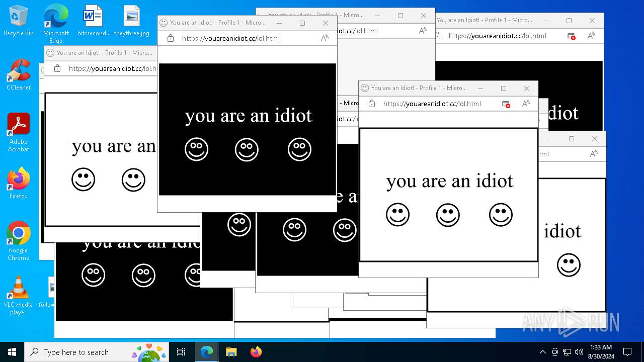Open Firefox from the taskbar
Image resolution: width=644 pixels, height=362 pixels.
point(256,352)
